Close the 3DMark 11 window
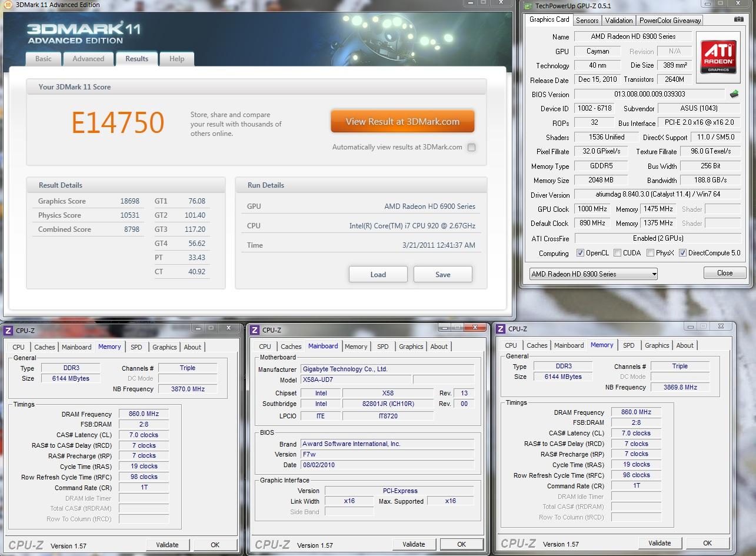756x556 pixels. [x=500, y=3]
